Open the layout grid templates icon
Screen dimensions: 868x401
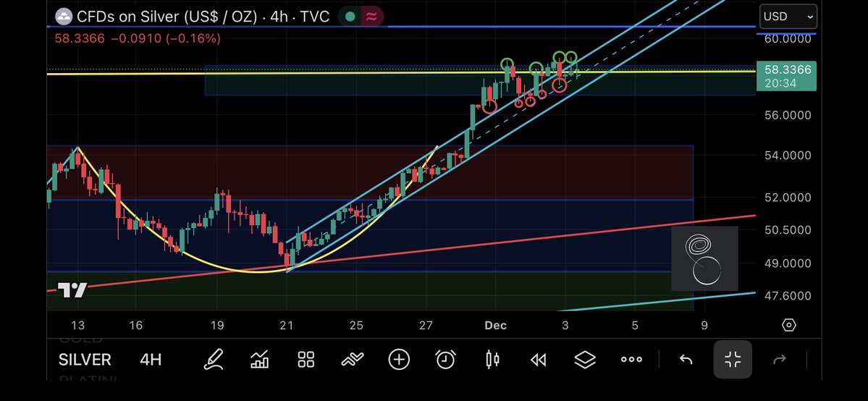click(306, 360)
